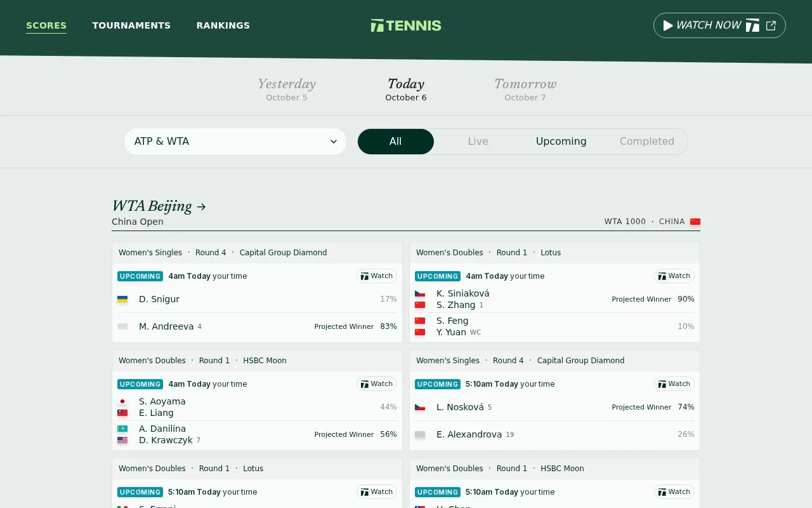Click D. Snigur's 17% win probability
Image resolution: width=812 pixels, height=508 pixels.
[388, 299]
